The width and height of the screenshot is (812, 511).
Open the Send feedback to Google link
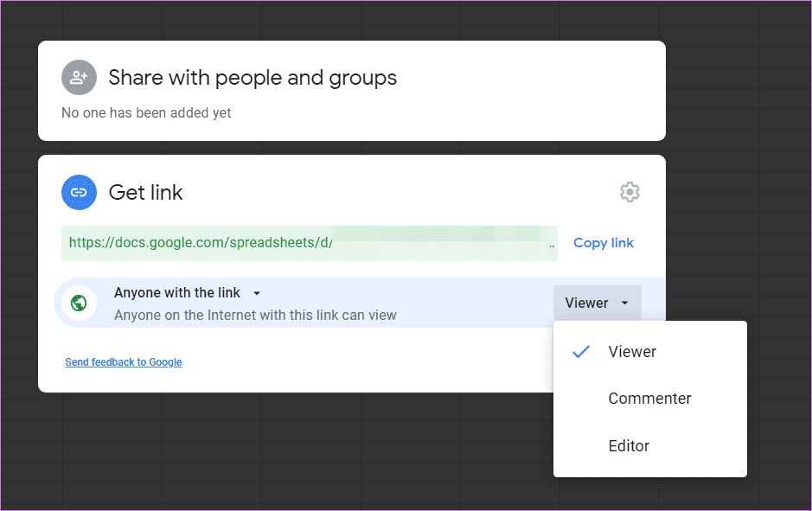tap(124, 362)
